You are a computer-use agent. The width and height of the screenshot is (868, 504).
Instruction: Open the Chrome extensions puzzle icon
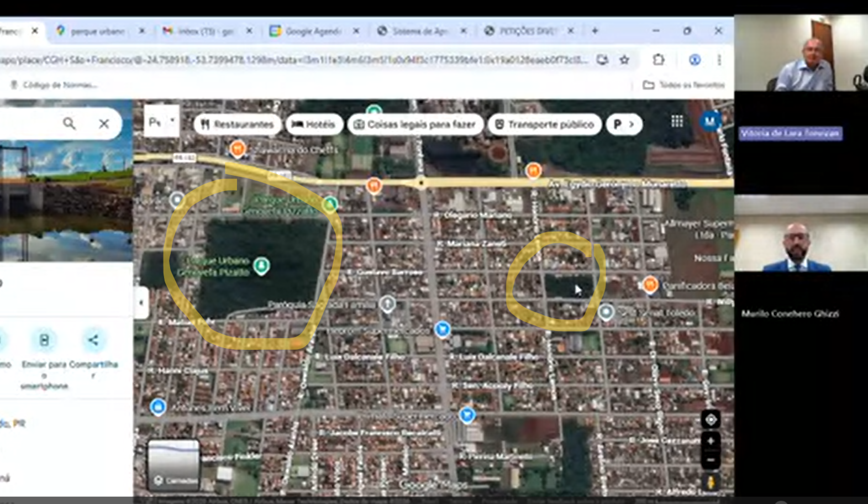[658, 60]
